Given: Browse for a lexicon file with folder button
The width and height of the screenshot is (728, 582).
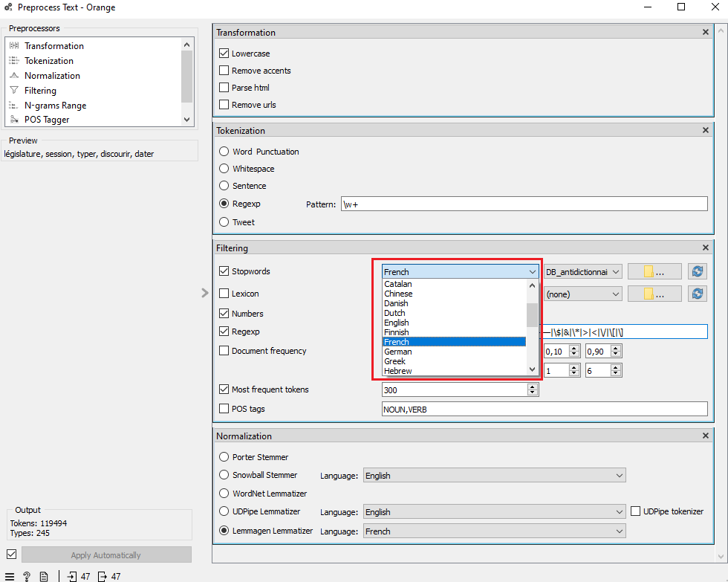Looking at the screenshot, I should tap(654, 294).
